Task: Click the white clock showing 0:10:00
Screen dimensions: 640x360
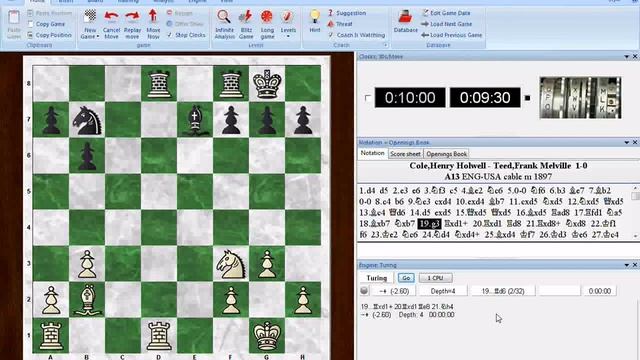Action: pyautogui.click(x=410, y=98)
